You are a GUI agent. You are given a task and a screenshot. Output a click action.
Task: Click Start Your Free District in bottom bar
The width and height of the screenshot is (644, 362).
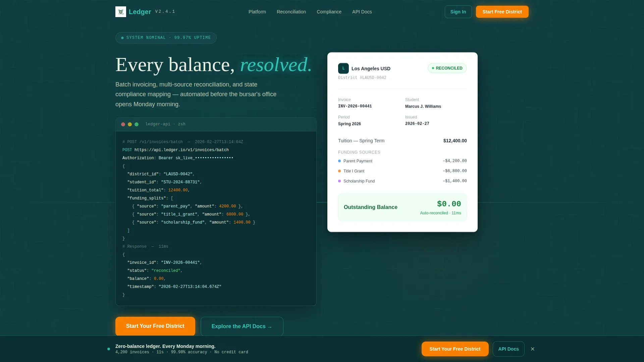pos(455,349)
